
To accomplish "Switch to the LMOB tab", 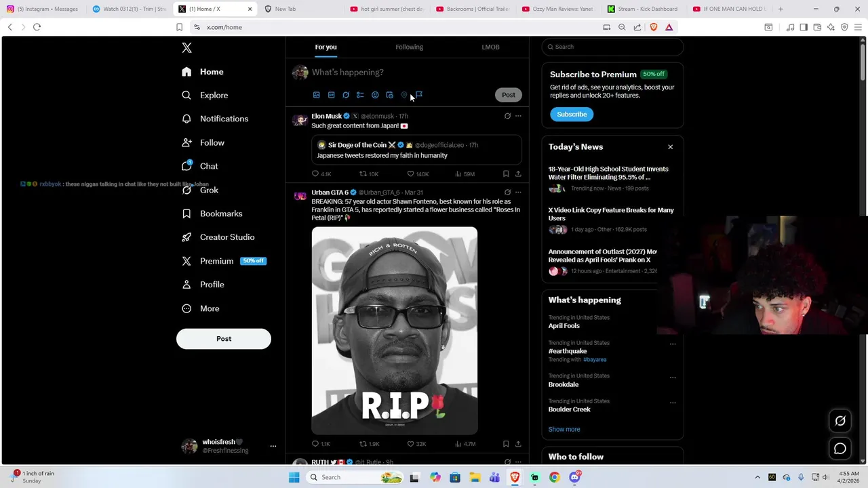I will click(x=490, y=47).
